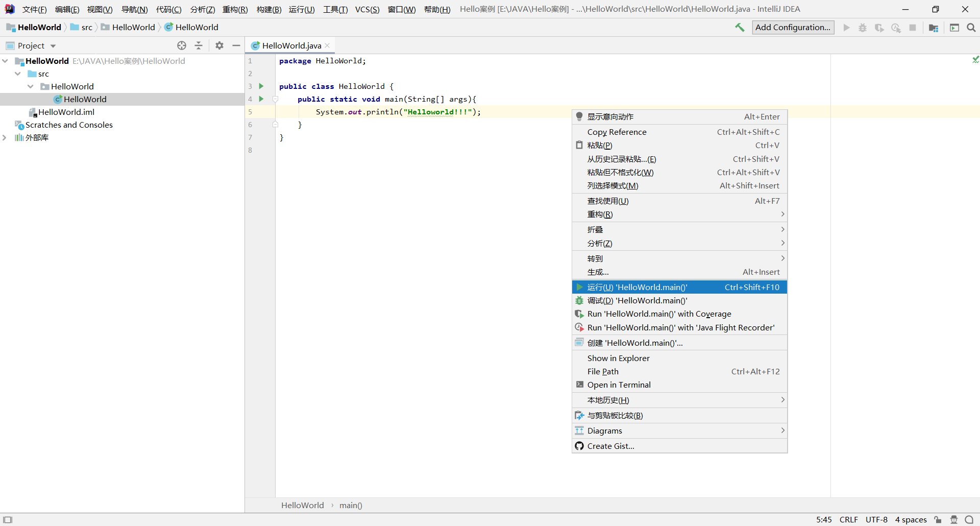This screenshot has height=526, width=980.
Task: Open the 折叠 submenu in context menu
Action: 680,230
